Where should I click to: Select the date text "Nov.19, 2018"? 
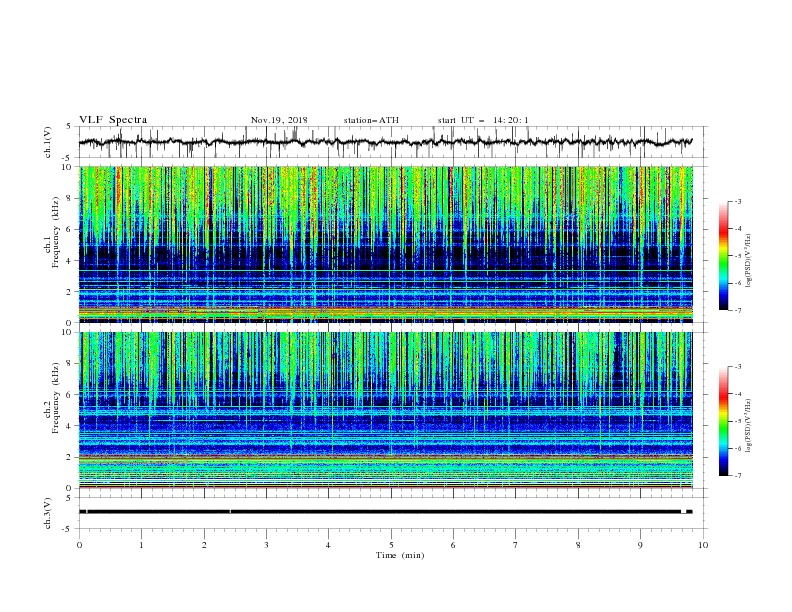279,120
